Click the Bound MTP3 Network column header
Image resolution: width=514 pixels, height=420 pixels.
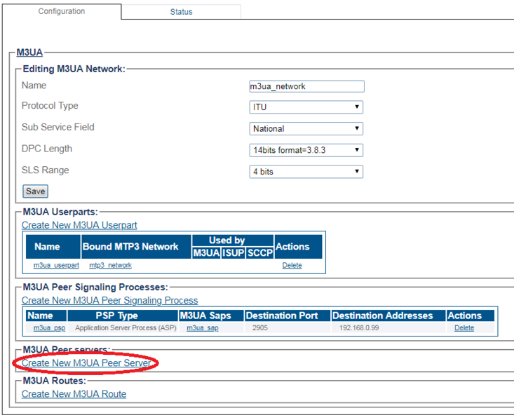click(136, 247)
